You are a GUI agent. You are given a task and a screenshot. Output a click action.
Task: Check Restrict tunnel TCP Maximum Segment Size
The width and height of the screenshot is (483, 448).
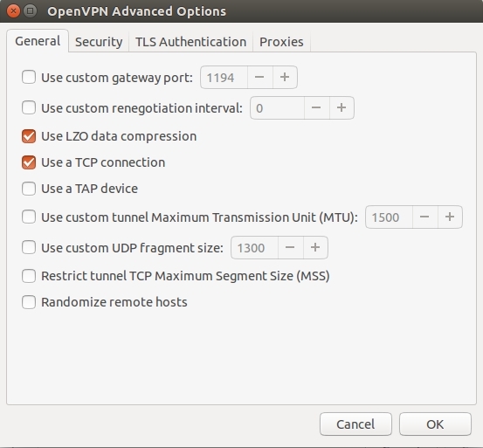point(29,276)
